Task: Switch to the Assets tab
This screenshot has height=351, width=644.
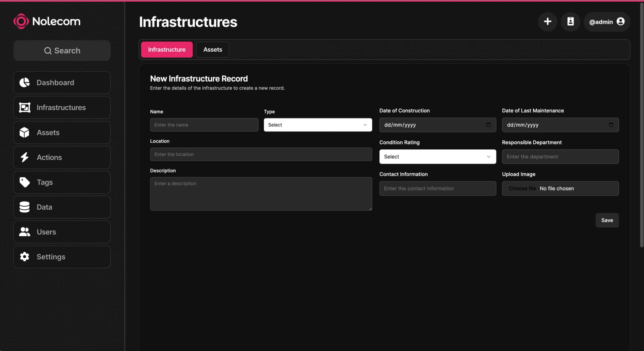Action: (213, 50)
